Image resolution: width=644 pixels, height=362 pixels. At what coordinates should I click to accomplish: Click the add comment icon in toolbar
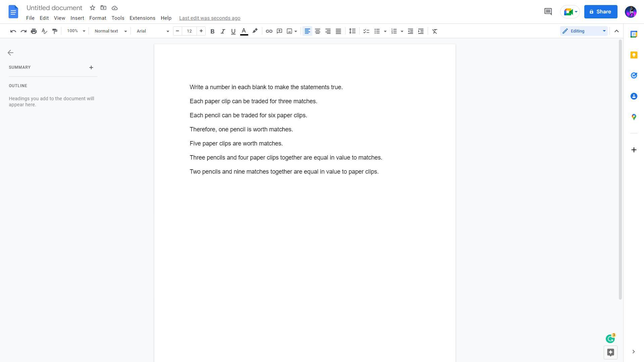pos(279,31)
